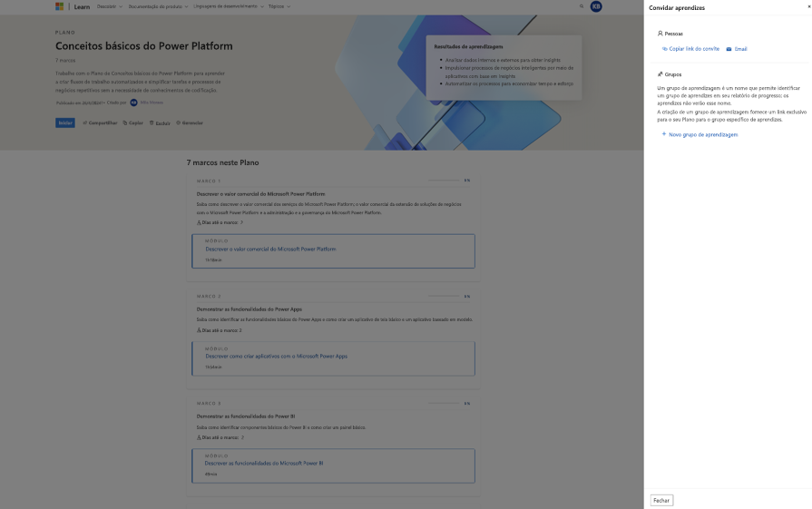Click heading Demonstrar as funcionalidades do Power Apps
Viewport: 812px width, 509px height.
[249, 309]
